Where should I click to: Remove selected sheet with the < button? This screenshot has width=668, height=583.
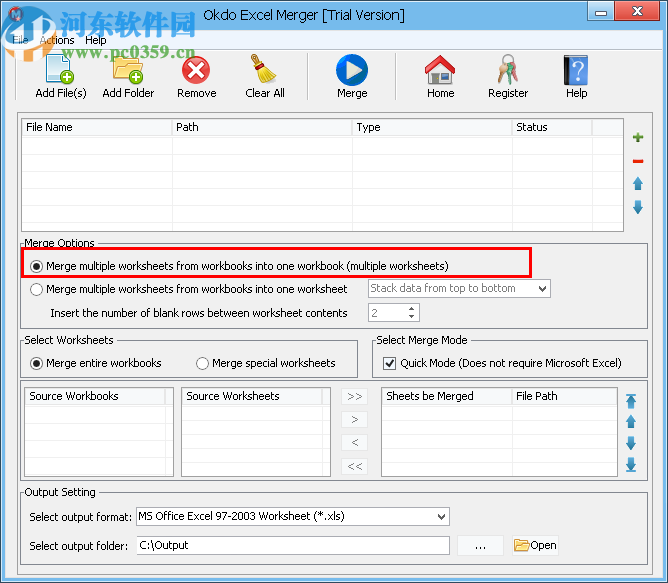click(354, 442)
